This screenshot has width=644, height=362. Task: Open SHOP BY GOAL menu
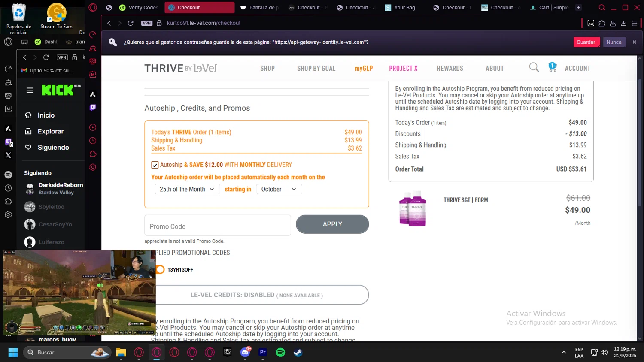(x=316, y=68)
